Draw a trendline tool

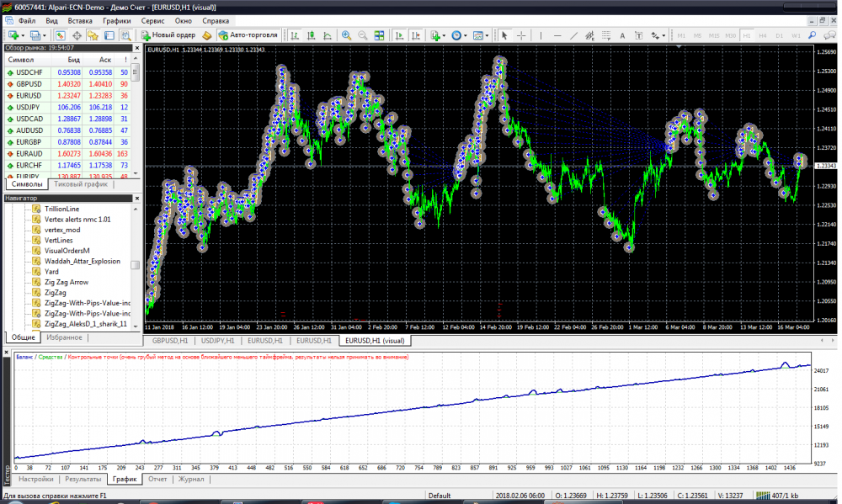(573, 35)
